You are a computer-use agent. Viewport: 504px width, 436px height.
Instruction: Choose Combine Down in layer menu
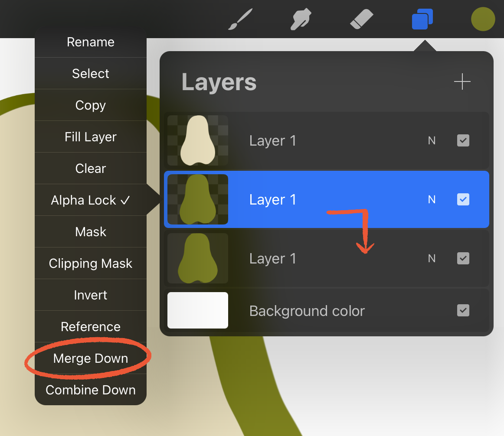91,390
